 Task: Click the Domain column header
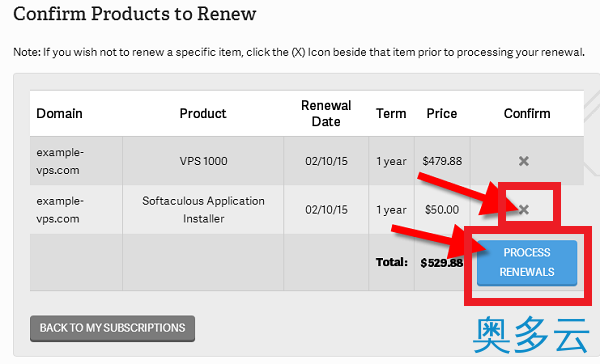coord(59,113)
